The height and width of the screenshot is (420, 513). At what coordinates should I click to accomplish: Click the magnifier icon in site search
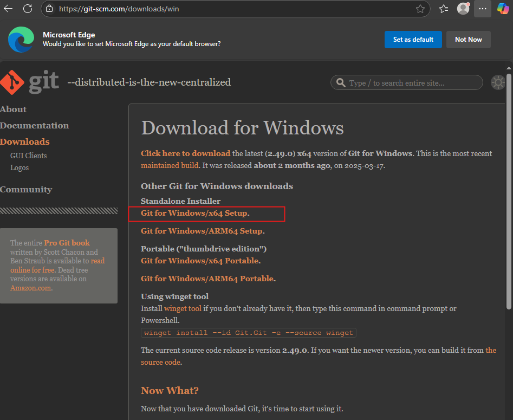point(341,83)
